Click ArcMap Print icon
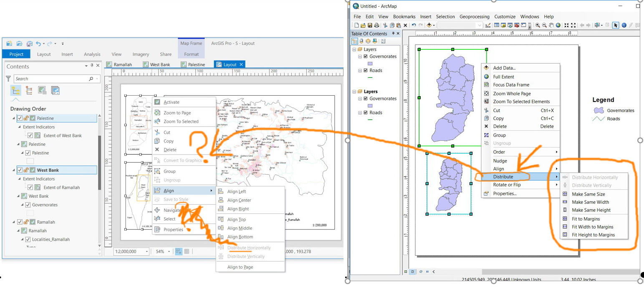Screen dimensions: 644x287 coord(376,25)
